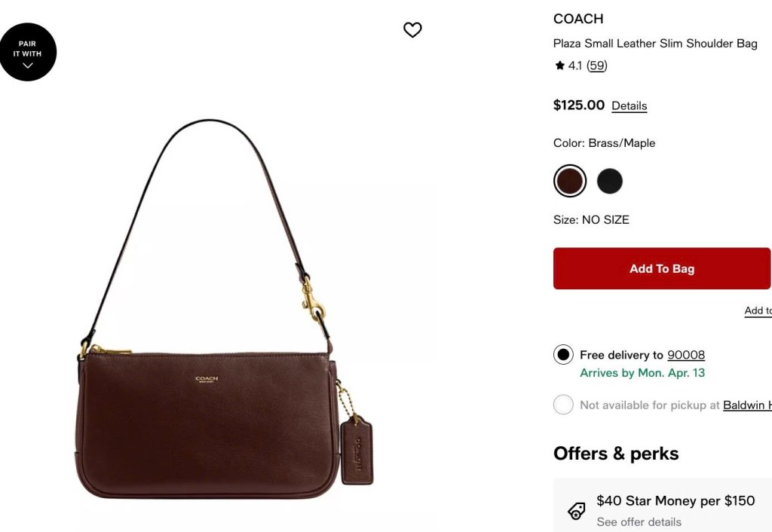The height and width of the screenshot is (532, 772).
Task: Click the Add To Bag button
Action: (x=662, y=268)
